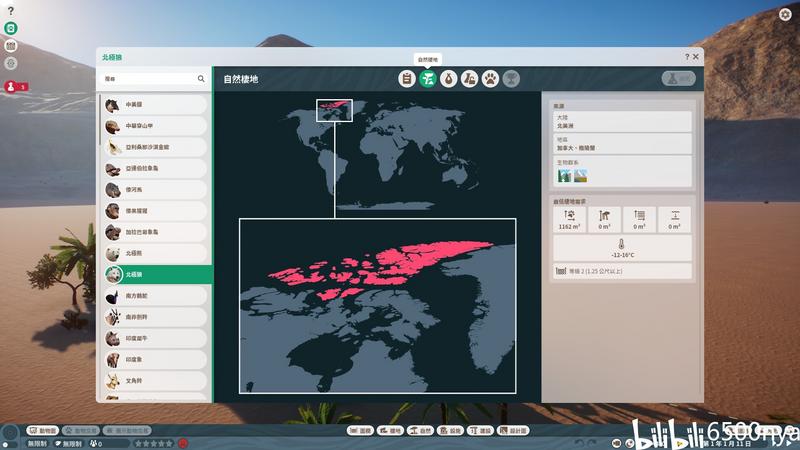
Task: Click the round globe button bottom-left corner
Action: point(10,434)
